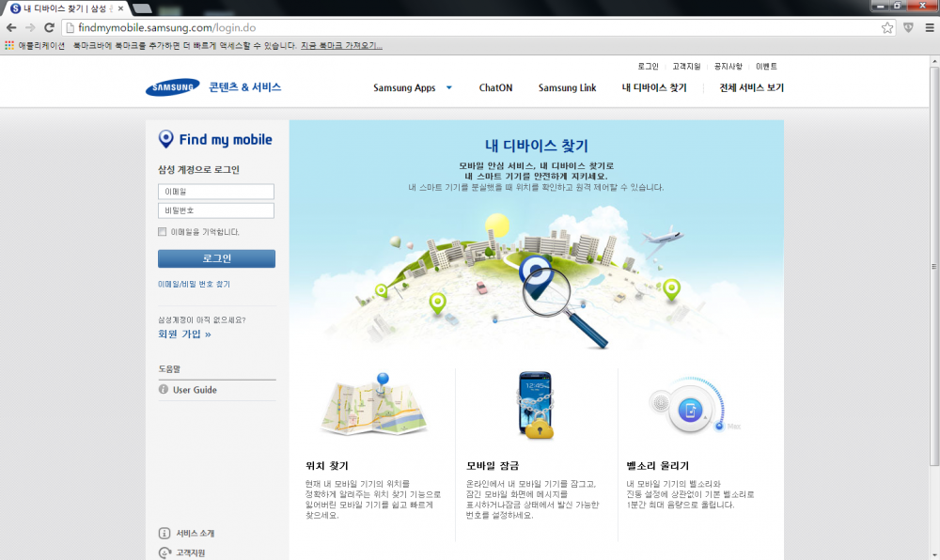The image size is (940, 560).
Task: Open the ChatON menu item
Action: (495, 88)
